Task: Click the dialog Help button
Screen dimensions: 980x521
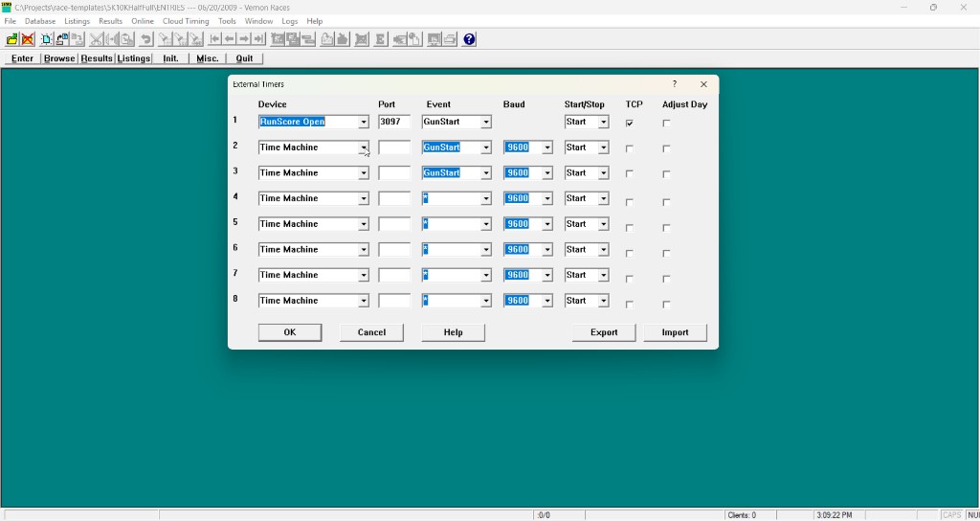Action: pyautogui.click(x=453, y=332)
